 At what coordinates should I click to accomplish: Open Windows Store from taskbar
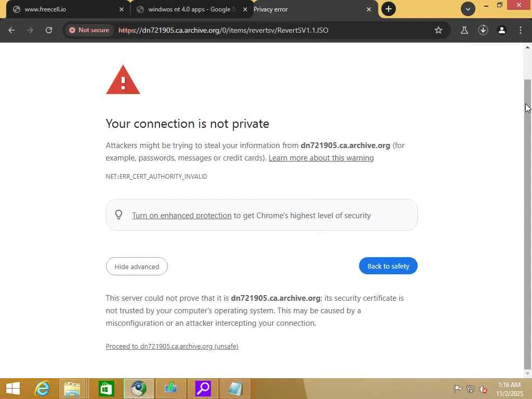pyautogui.click(x=106, y=388)
